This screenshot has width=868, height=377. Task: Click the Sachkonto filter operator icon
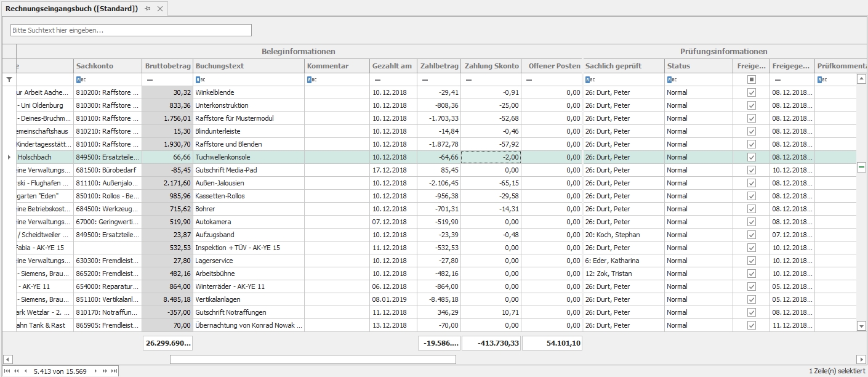[x=79, y=79]
